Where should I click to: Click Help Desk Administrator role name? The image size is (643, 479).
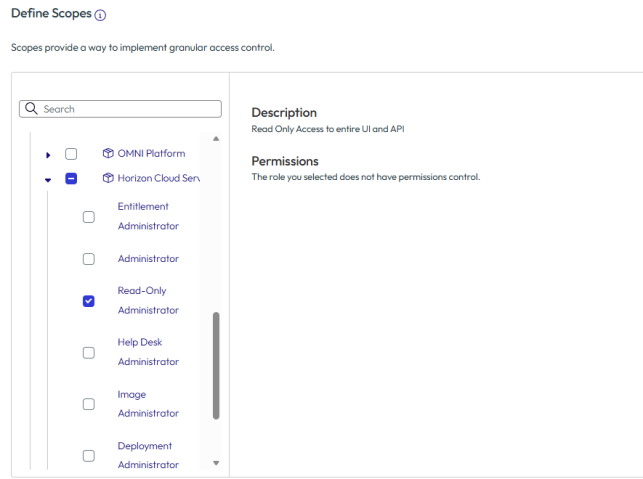[x=148, y=352]
